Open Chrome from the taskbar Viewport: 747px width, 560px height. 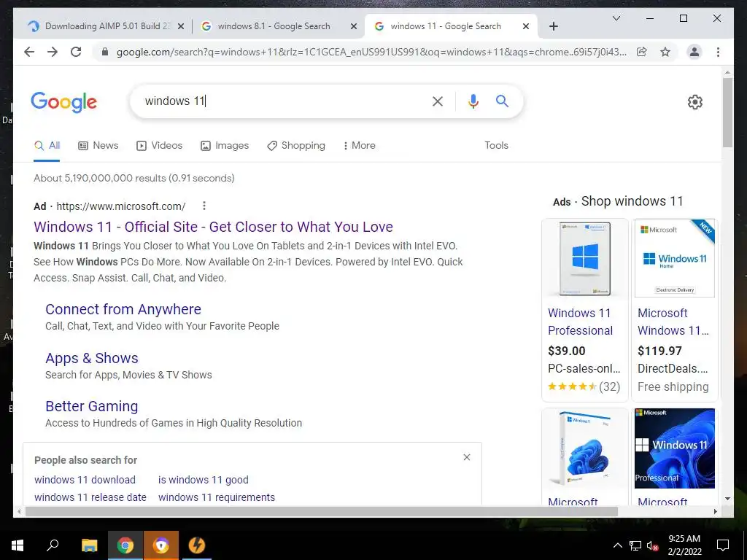125,545
